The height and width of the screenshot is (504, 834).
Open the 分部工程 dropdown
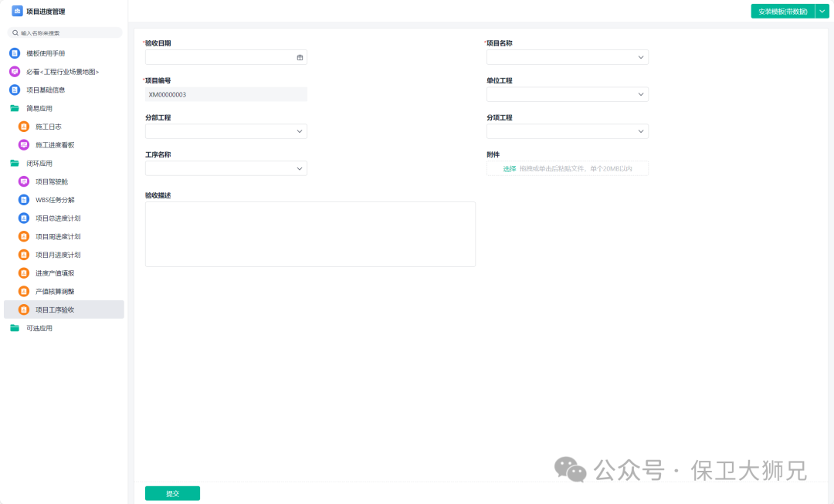point(226,131)
